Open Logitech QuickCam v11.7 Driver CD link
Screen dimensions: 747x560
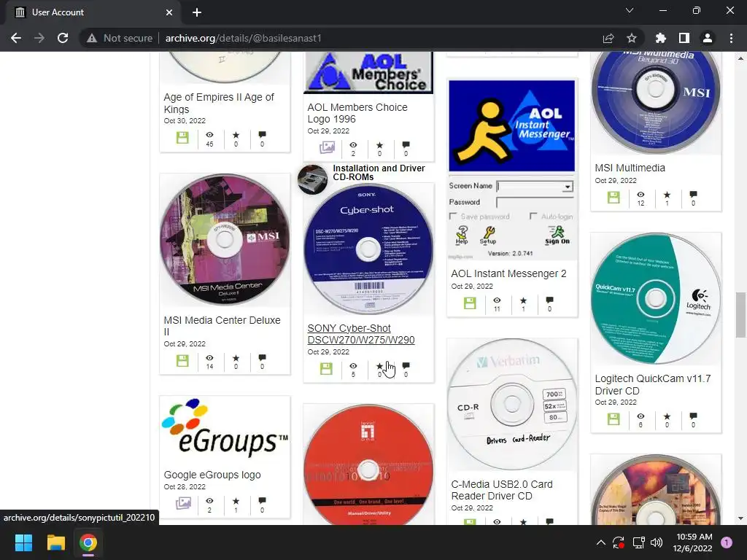653,384
